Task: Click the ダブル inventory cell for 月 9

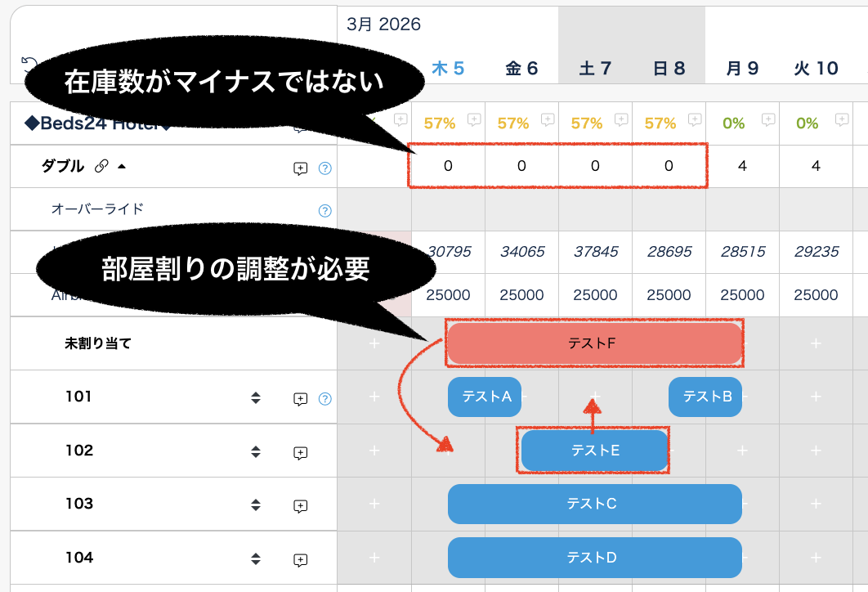Action: tap(742, 166)
